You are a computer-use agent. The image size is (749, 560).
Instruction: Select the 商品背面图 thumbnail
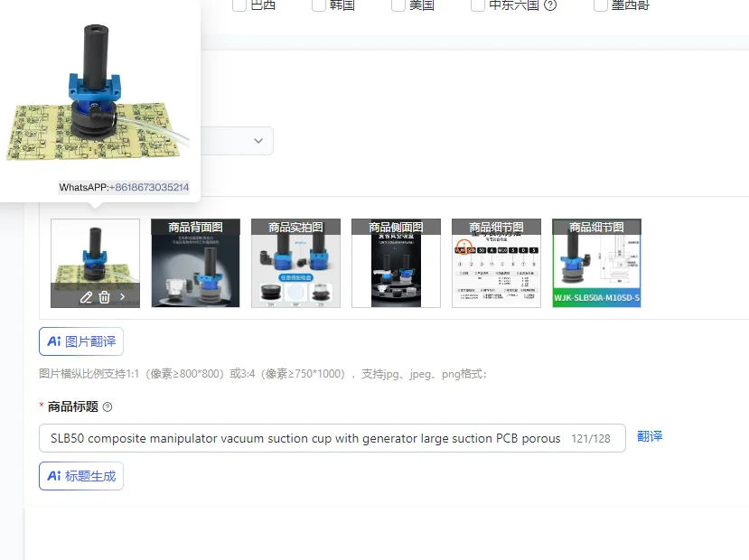click(x=195, y=263)
